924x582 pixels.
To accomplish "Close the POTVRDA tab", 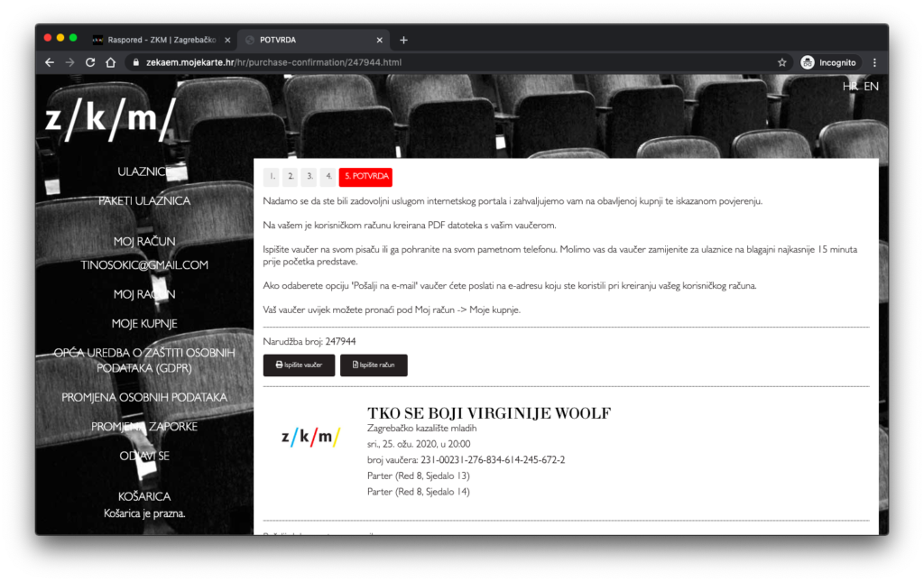I will point(380,40).
